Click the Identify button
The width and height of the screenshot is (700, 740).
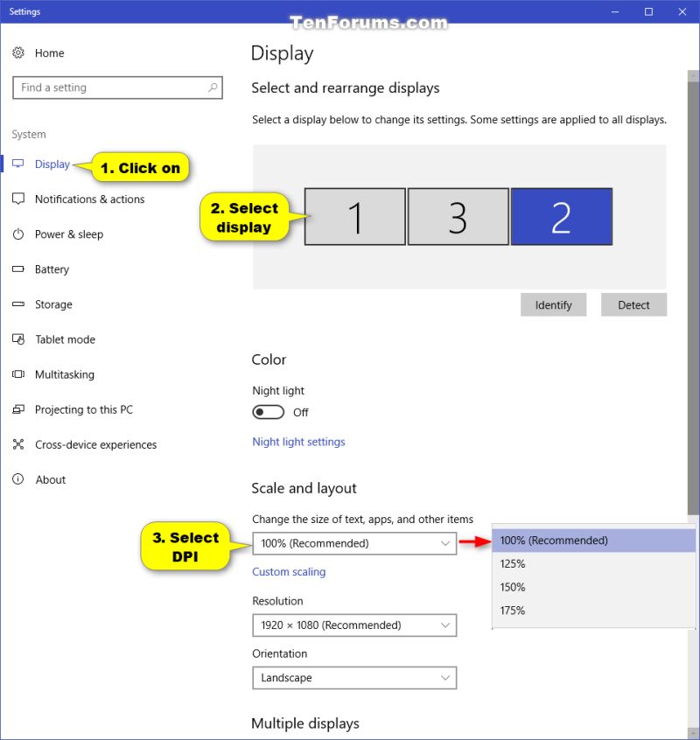pyautogui.click(x=553, y=304)
